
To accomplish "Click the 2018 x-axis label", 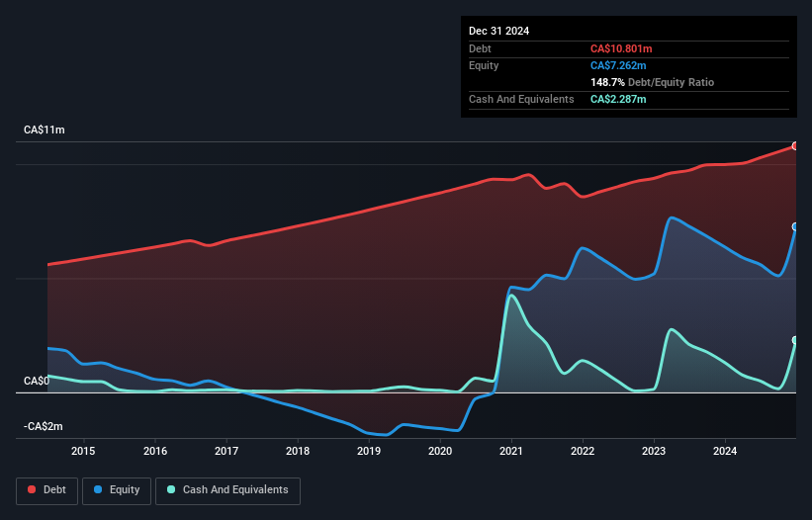I will click(298, 451).
